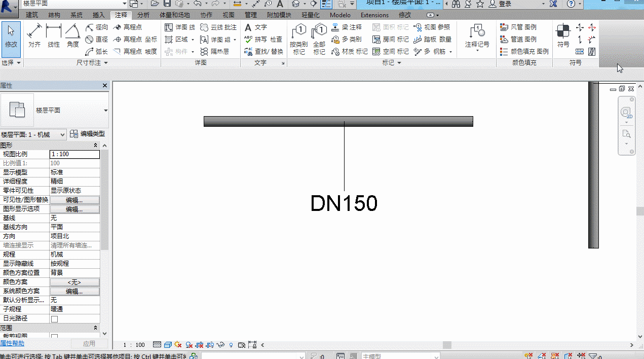Click 编辑 for 可见性/图形替换
Image resolution: width=644 pixels, height=359 pixels.
tap(74, 200)
